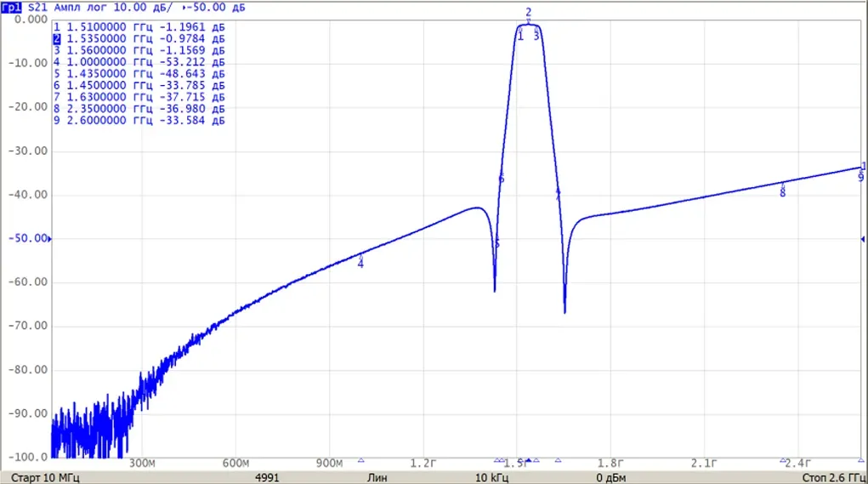The image size is (868, 484).
Task: Click the S21 measurement parameter
Action: 37,8
